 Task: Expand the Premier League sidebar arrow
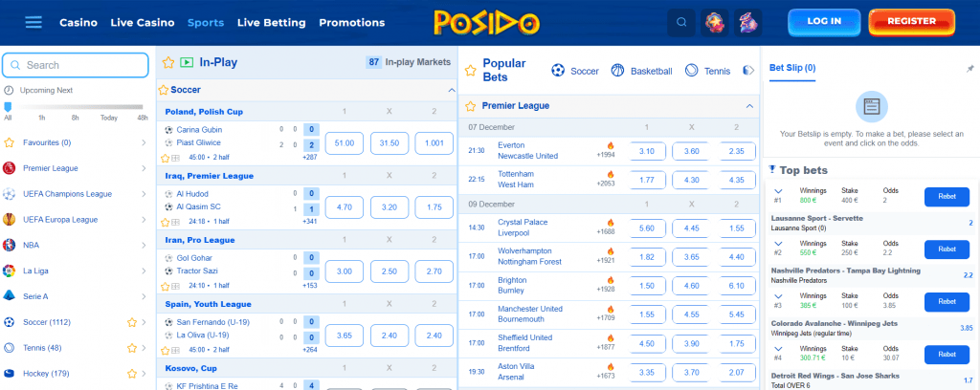pyautogui.click(x=144, y=168)
